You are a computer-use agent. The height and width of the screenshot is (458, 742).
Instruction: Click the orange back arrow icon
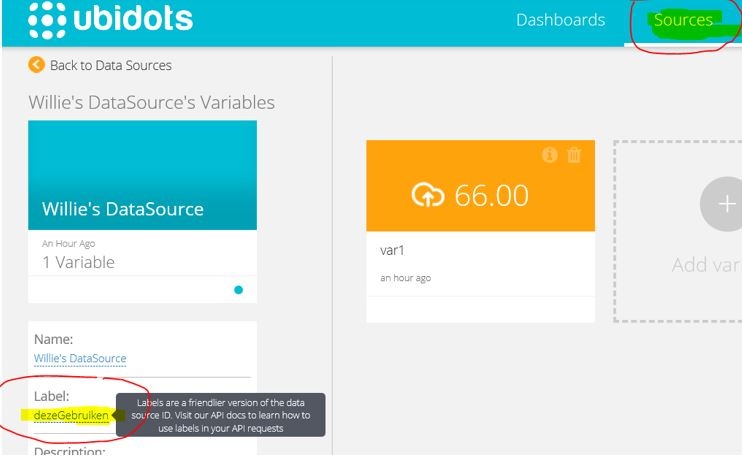(x=36, y=65)
